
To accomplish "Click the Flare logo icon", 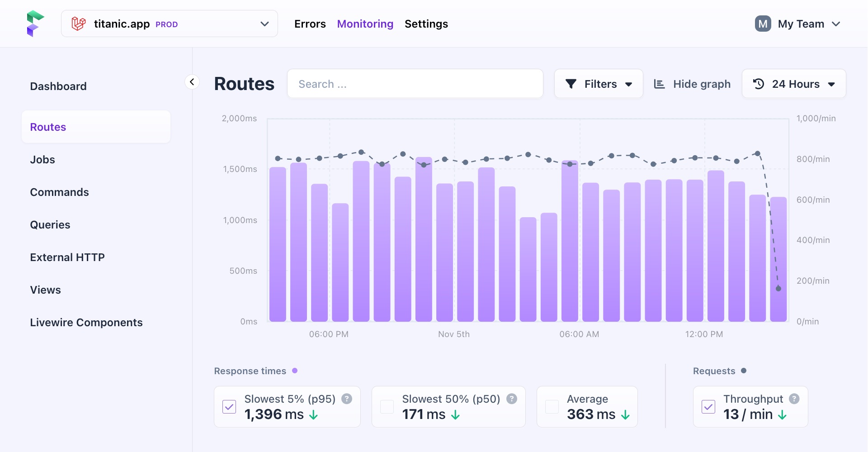I will coord(35,24).
